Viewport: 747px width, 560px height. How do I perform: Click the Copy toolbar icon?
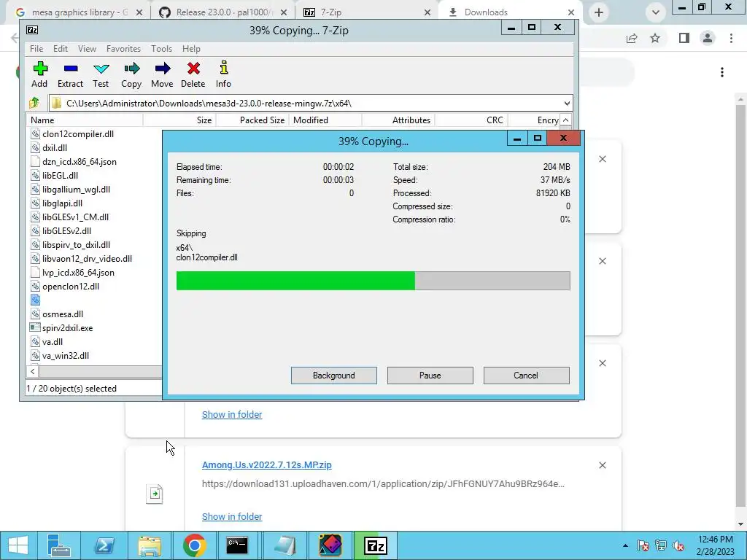[131, 74]
